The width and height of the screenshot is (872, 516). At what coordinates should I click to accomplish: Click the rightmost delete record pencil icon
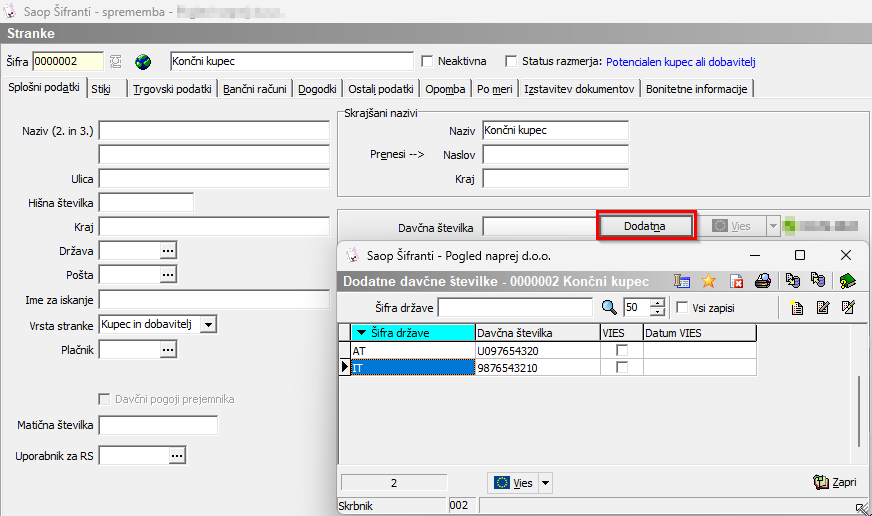848,307
